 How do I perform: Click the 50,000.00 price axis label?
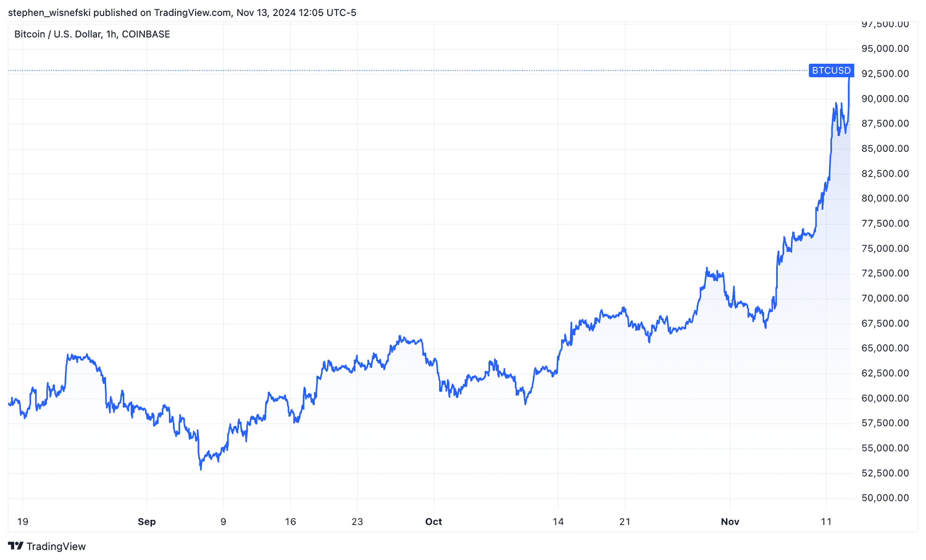tap(885, 498)
